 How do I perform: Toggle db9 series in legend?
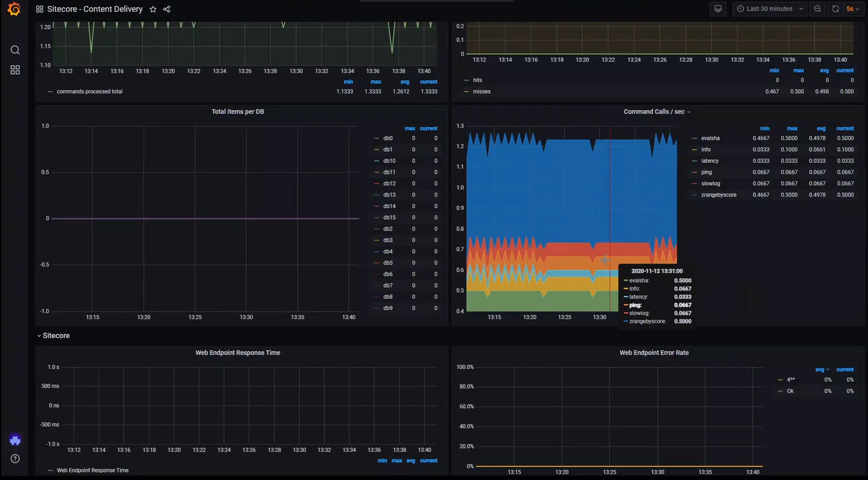pyautogui.click(x=388, y=308)
